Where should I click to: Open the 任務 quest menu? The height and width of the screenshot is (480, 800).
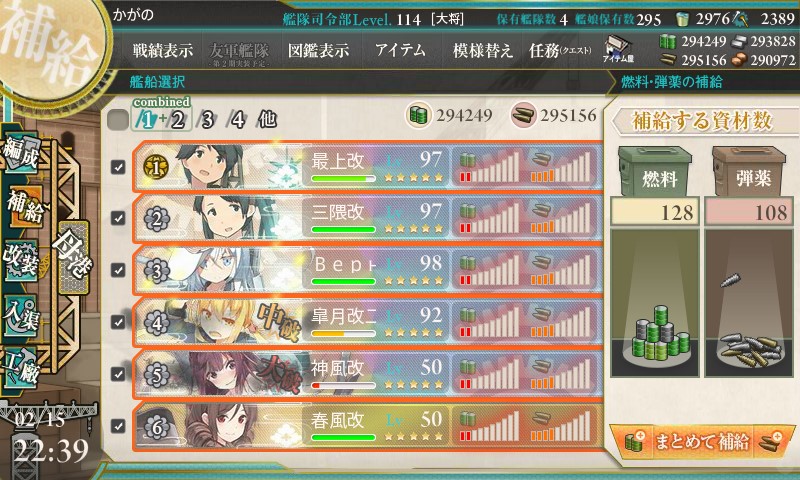[560, 50]
